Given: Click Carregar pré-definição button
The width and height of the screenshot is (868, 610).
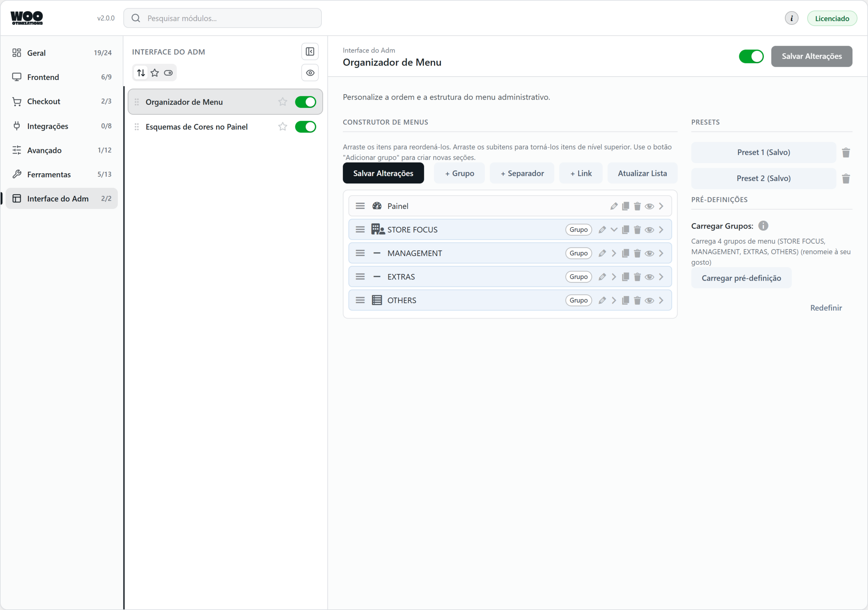Looking at the screenshot, I should pos(741,278).
